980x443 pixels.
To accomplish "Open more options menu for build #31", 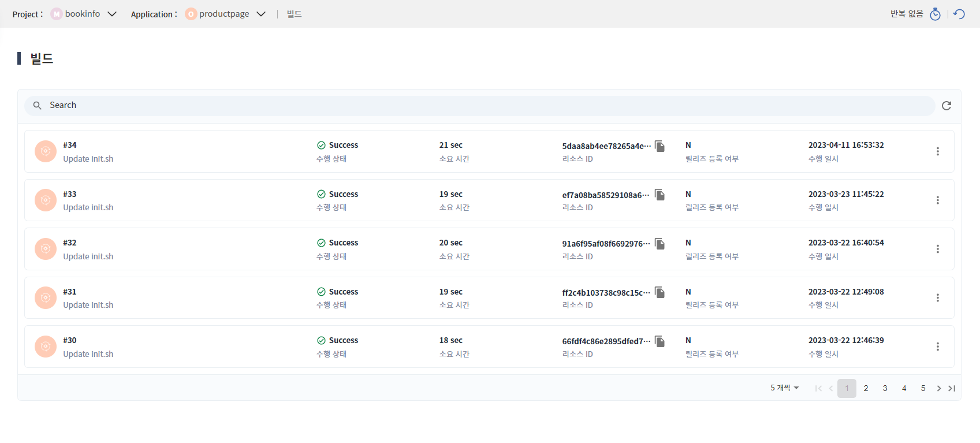I will coord(937,297).
